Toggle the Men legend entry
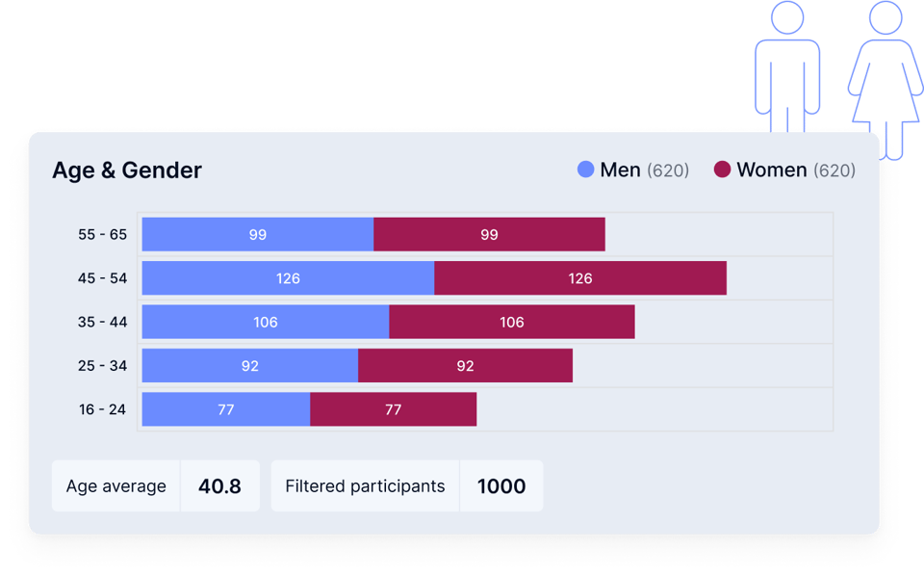This screenshot has height=576, width=924. (632, 170)
